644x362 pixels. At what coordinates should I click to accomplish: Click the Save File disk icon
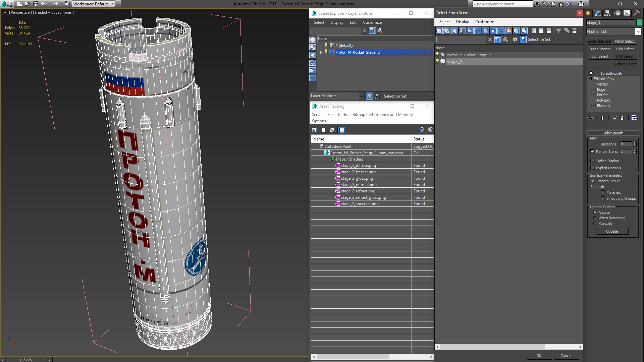click(x=35, y=4)
